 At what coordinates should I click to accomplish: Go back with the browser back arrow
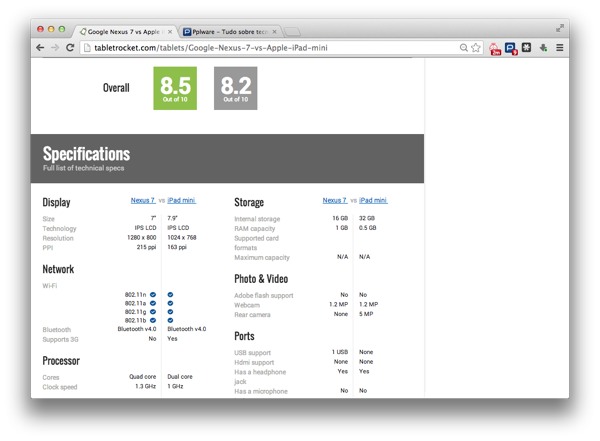[40, 47]
